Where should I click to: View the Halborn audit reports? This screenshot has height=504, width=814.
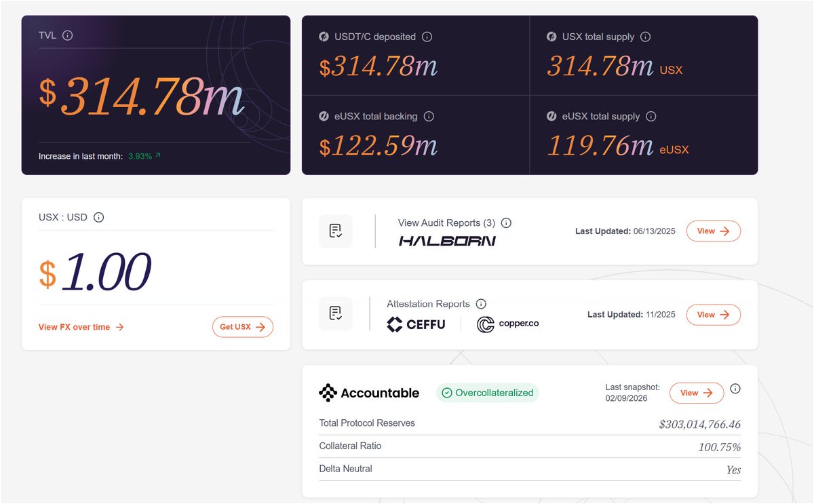(x=713, y=231)
